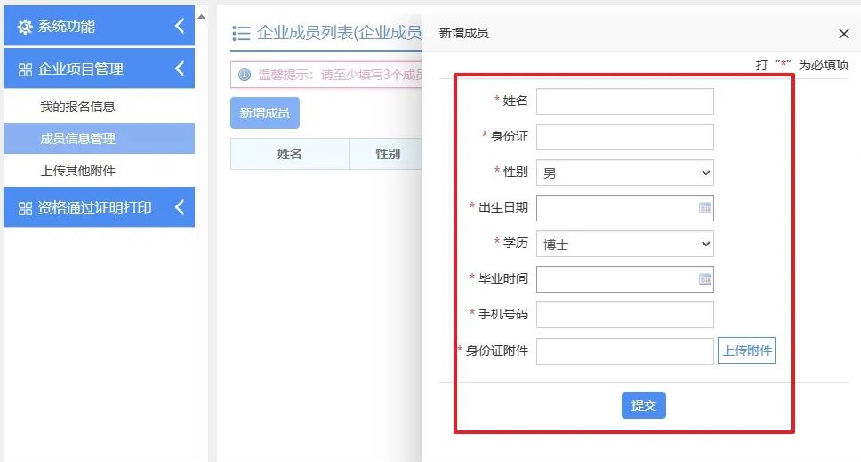The width and height of the screenshot is (861, 462).
Task: Open the calendar icon in 毕业时间 field
Action: 705,279
